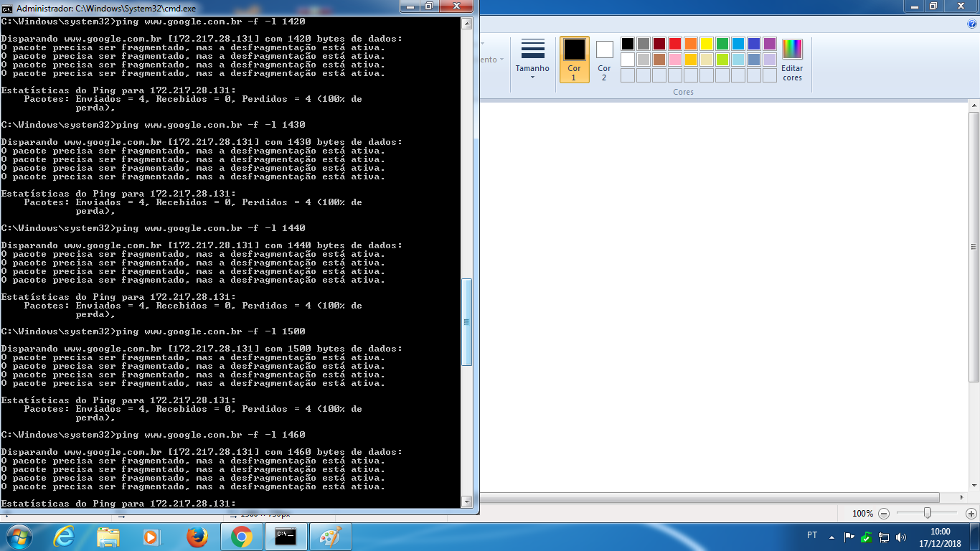Click the 'ping www.google.com.br -f -l 1500' line
The width and height of the screenshot is (980, 551).
coord(211,331)
